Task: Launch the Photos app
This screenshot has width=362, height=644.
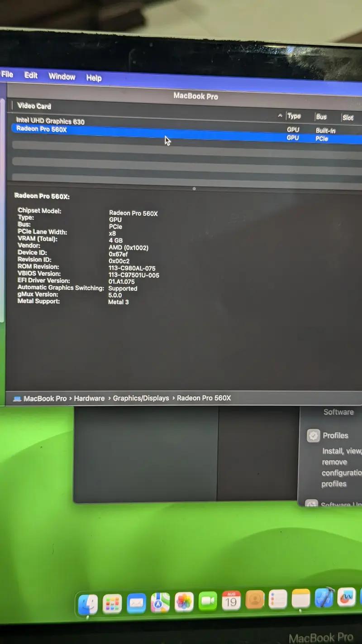Action: pyautogui.click(x=184, y=602)
